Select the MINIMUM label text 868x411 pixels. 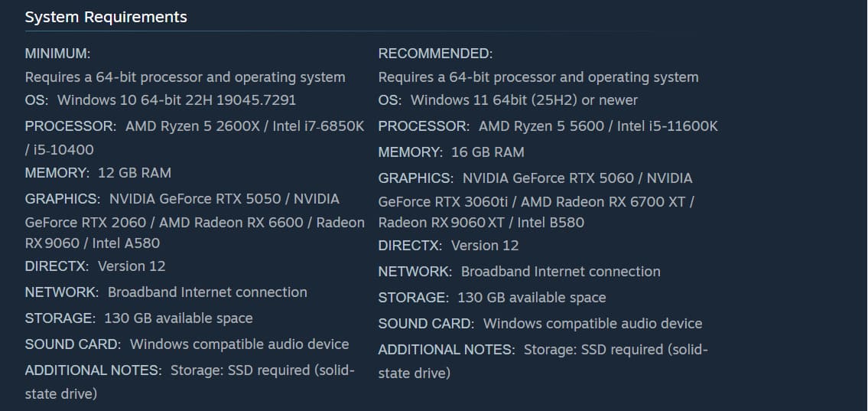coord(57,54)
